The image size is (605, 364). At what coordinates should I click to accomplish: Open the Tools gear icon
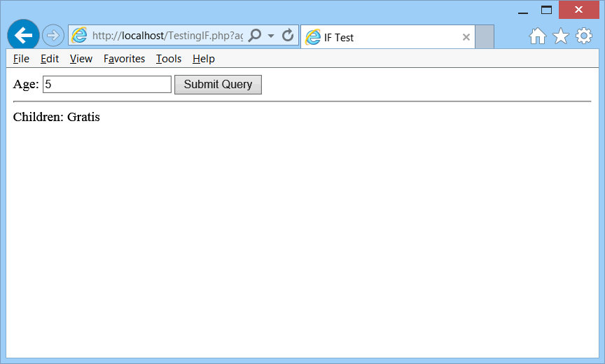584,36
